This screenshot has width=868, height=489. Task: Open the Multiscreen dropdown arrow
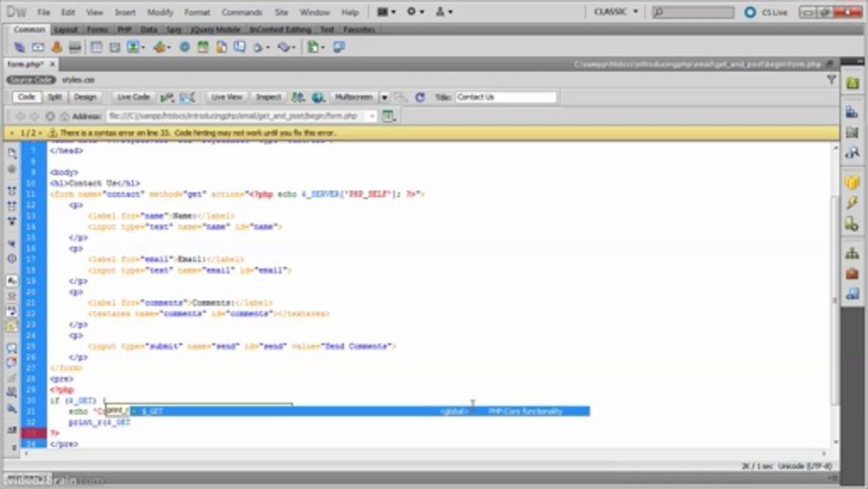tap(384, 97)
